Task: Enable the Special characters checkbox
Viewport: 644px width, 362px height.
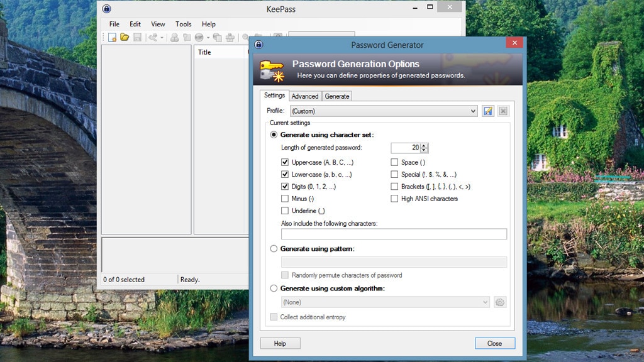Action: click(x=394, y=175)
